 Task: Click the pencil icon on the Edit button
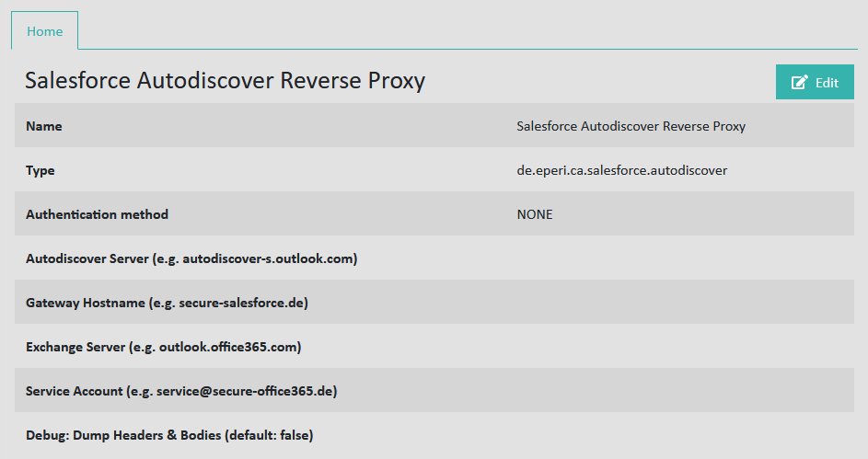[x=799, y=83]
